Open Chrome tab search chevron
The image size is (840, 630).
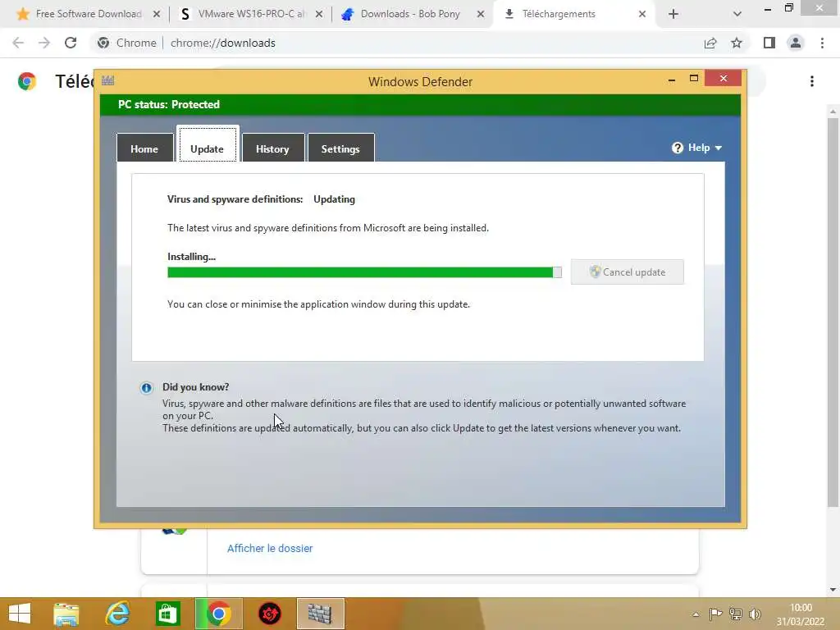[737, 14]
